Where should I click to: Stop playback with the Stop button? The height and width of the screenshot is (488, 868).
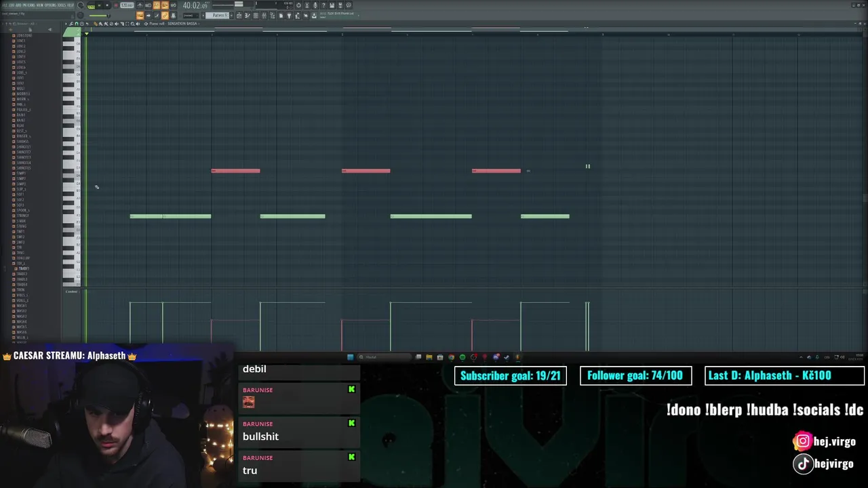pyautogui.click(x=107, y=5)
